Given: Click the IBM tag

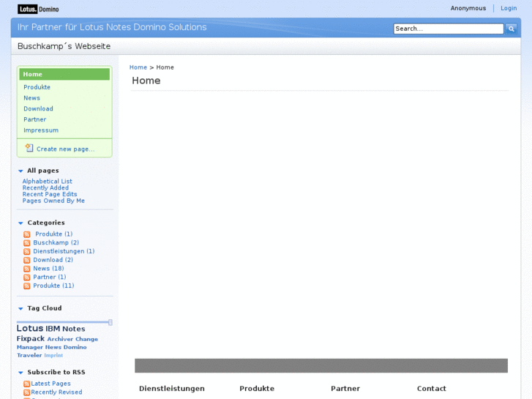Looking at the screenshot, I should (x=53, y=329).
